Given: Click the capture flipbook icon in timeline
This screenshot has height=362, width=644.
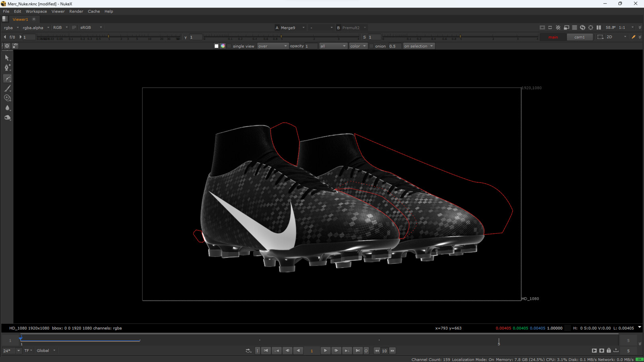Looking at the screenshot, I should coord(594,351).
